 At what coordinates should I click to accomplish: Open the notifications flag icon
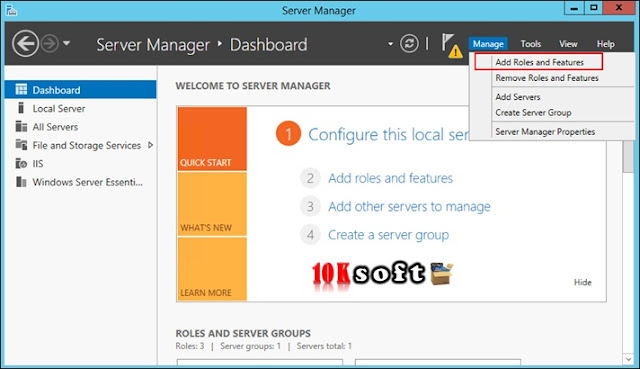point(451,45)
